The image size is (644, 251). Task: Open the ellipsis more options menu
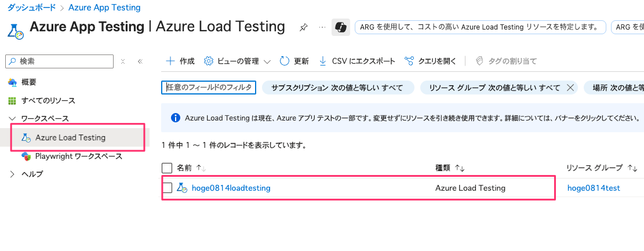(x=322, y=27)
